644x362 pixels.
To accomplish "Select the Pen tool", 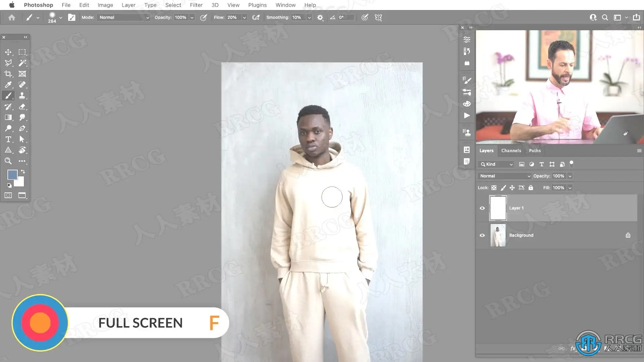I will coord(22,128).
